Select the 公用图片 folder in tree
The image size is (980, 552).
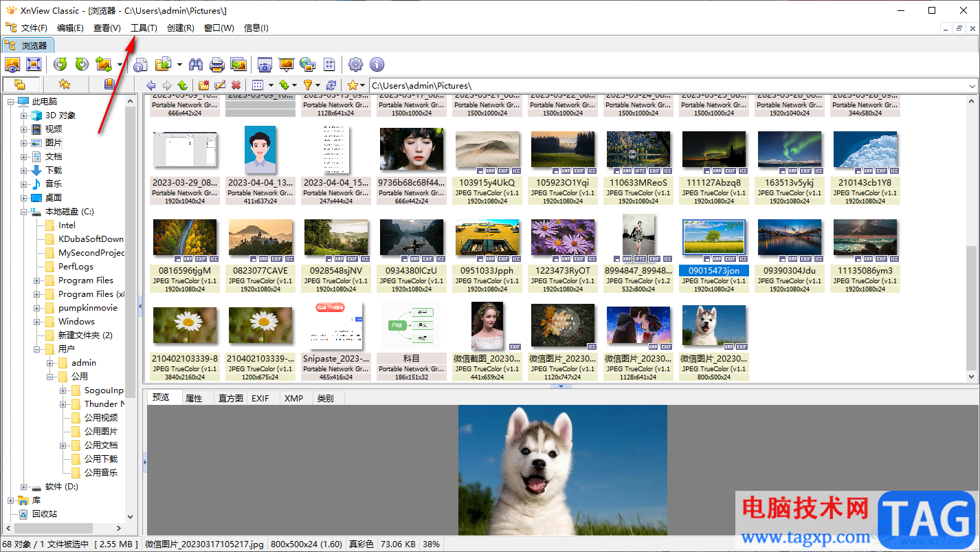100,432
